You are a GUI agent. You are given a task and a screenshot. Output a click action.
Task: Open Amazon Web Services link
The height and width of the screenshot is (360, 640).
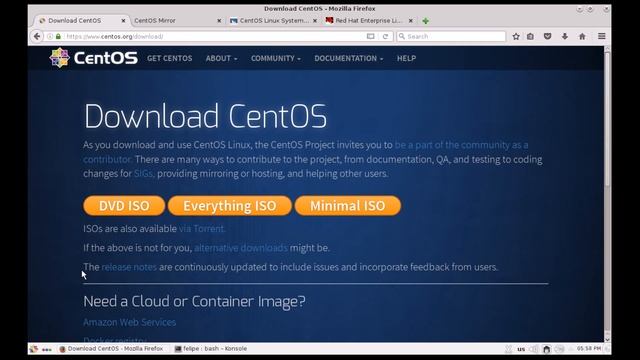click(x=129, y=322)
